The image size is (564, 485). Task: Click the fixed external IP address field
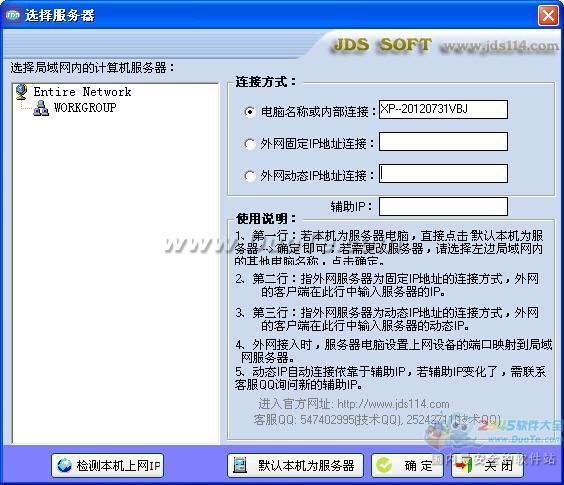coord(443,141)
